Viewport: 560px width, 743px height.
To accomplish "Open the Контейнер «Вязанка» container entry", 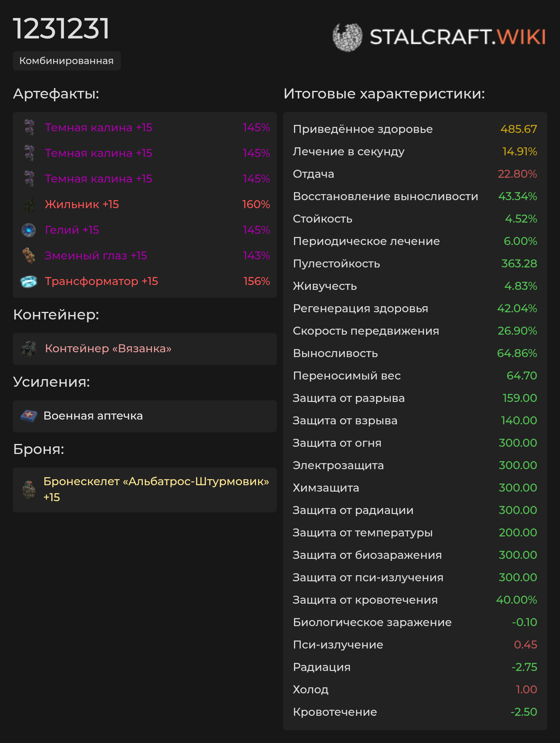I will (108, 349).
